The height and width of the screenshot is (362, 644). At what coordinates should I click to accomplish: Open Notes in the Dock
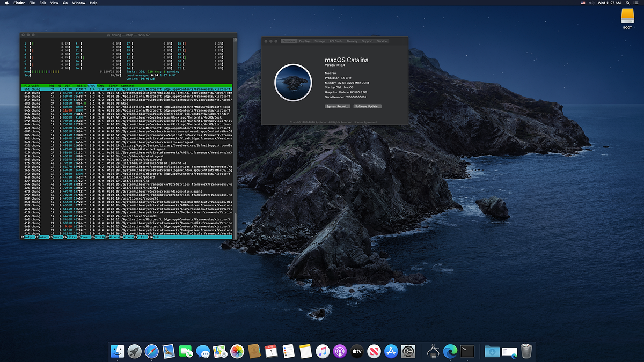[x=305, y=351]
